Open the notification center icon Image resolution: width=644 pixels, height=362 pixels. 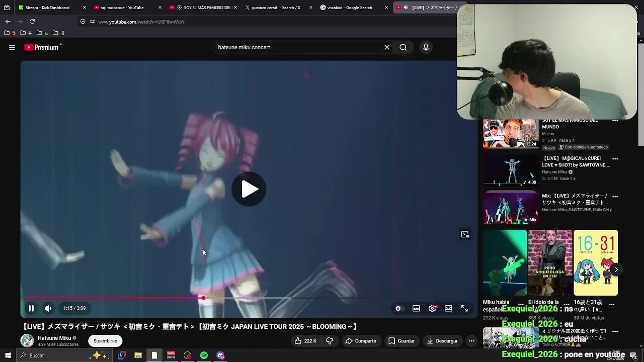click(x=633, y=355)
